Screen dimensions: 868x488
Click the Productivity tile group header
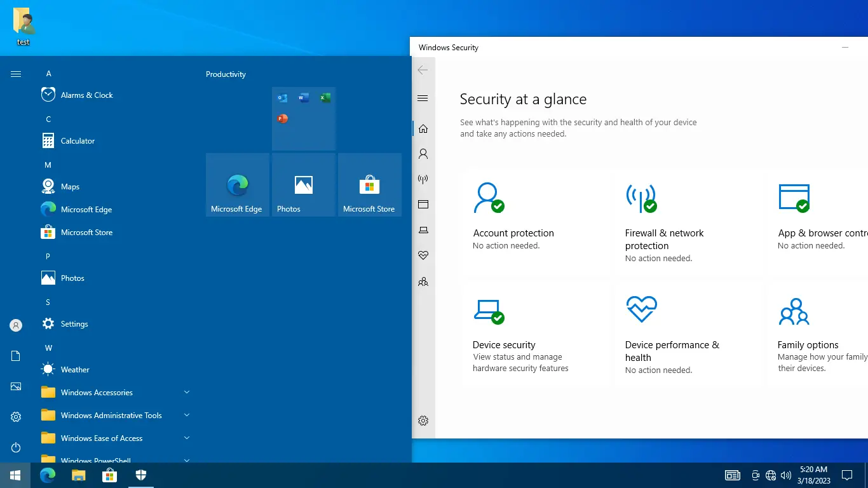[x=226, y=74]
